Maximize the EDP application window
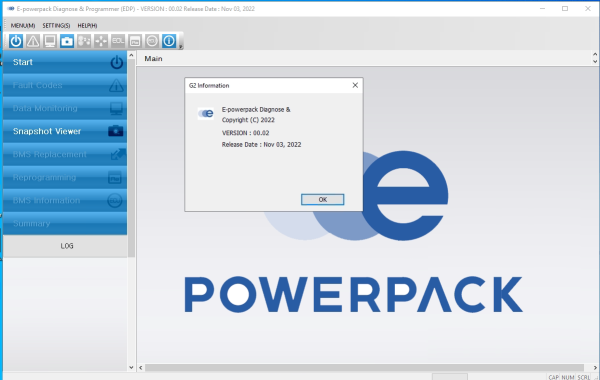The height and width of the screenshot is (380, 600). coord(565,8)
